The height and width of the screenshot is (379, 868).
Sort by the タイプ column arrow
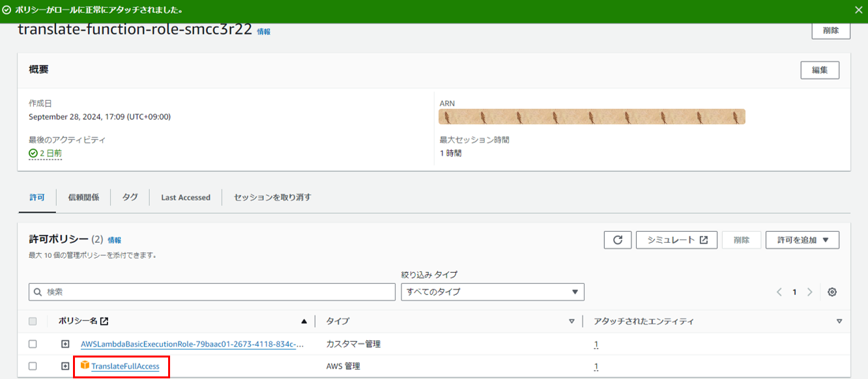tap(571, 321)
